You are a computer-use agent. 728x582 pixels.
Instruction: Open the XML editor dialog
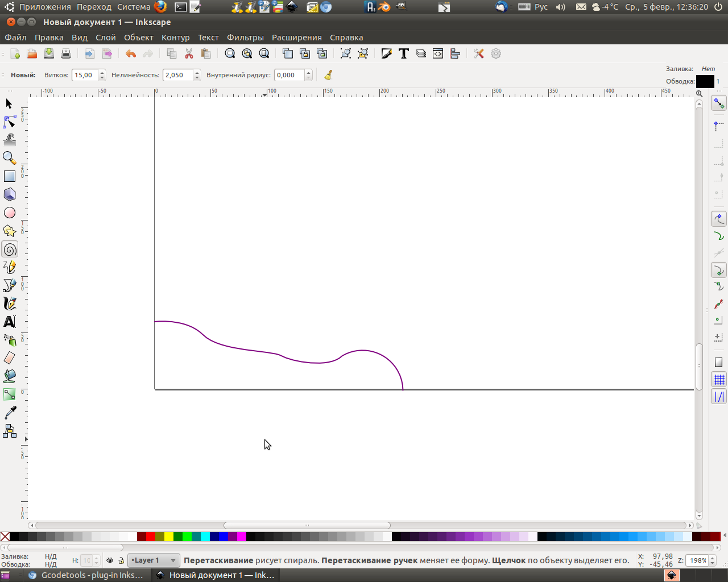point(438,53)
